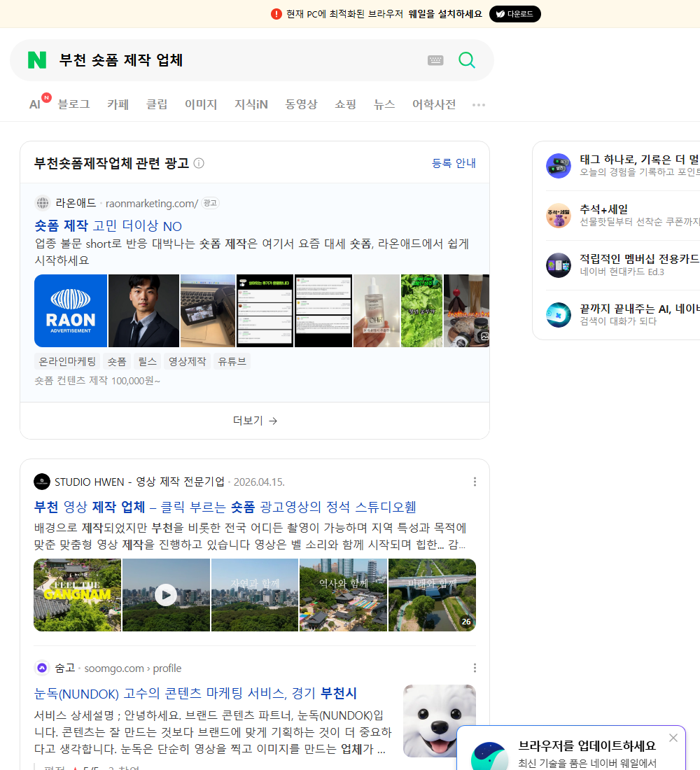Open the 등록 안내 link
Image resolution: width=700 pixels, height=770 pixels.
tap(454, 163)
